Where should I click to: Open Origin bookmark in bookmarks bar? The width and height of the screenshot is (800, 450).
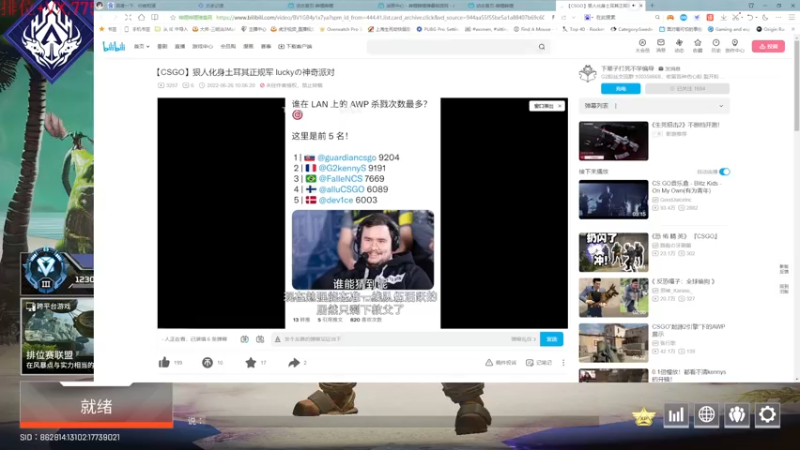click(x=771, y=29)
